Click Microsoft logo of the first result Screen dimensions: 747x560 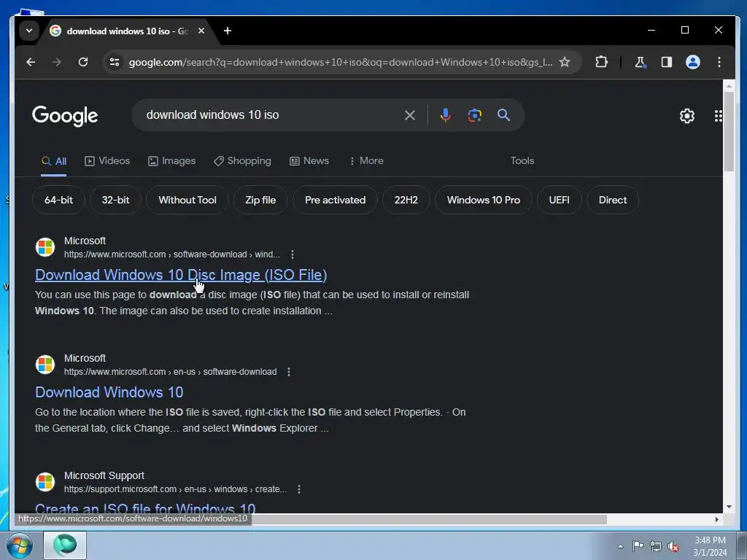coord(45,247)
